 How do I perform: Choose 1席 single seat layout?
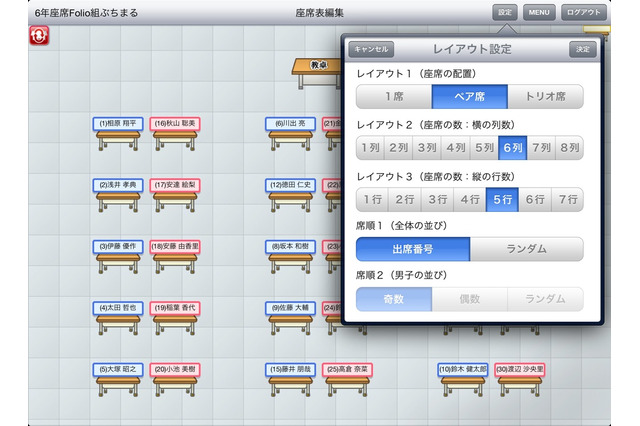[x=394, y=97]
